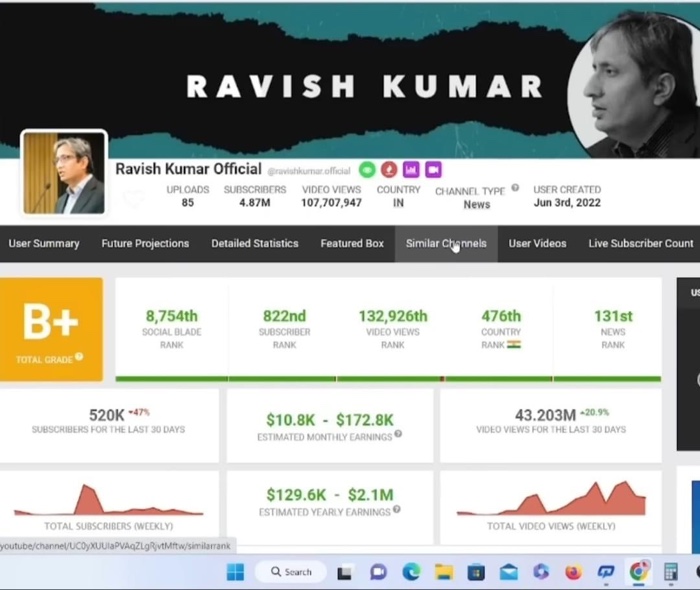This screenshot has width=700, height=590.
Task: Click the purple video camera icon
Action: coord(433,170)
